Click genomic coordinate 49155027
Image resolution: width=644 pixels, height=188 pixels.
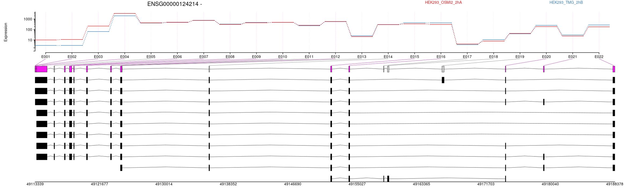(x=357, y=184)
